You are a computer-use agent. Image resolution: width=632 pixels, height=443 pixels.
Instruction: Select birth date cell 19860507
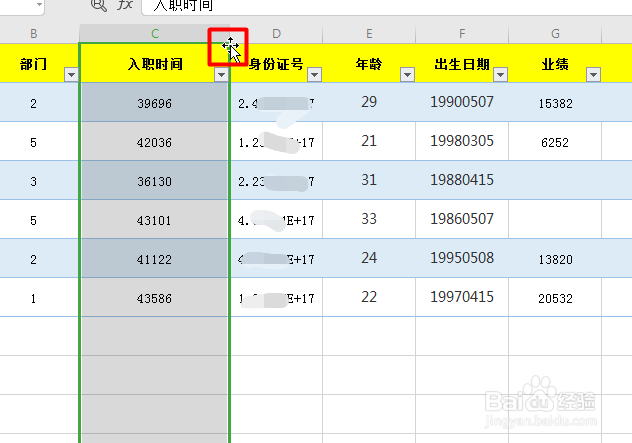pyautogui.click(x=462, y=220)
